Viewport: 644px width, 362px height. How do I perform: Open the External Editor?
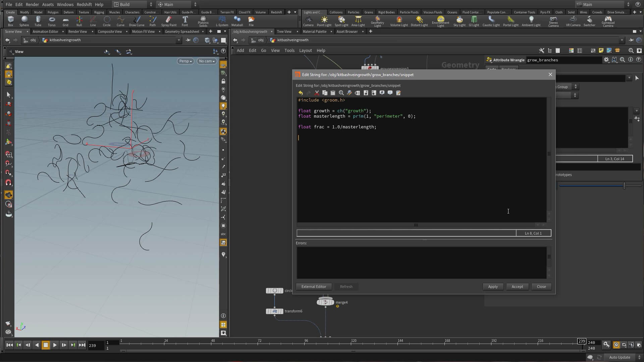pos(314,287)
